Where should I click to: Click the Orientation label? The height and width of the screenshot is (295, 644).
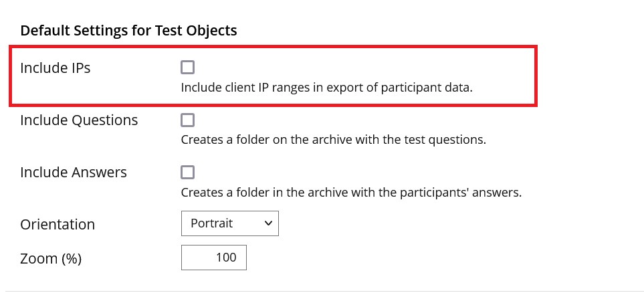(58, 225)
